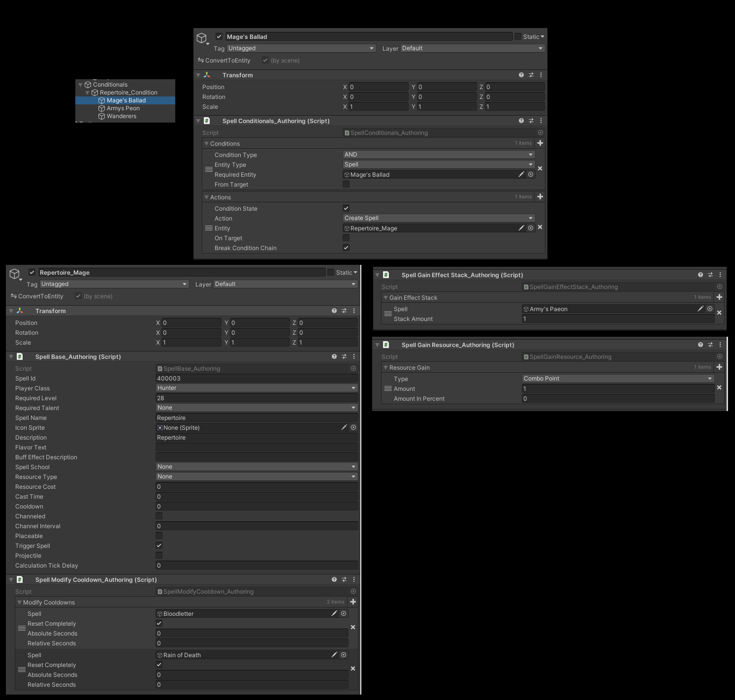Open the Combo Point resource type dropdown
This screenshot has width=735, height=700.
[617, 379]
